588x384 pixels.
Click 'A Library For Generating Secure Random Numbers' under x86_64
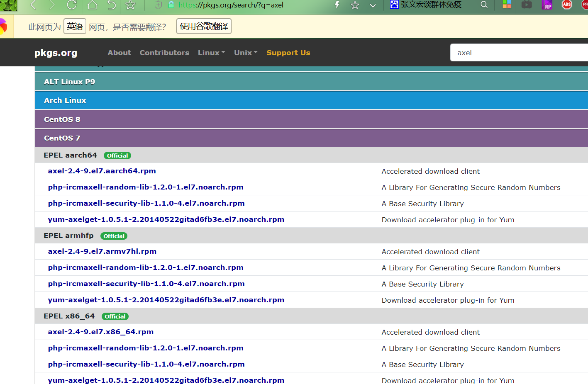coord(471,348)
